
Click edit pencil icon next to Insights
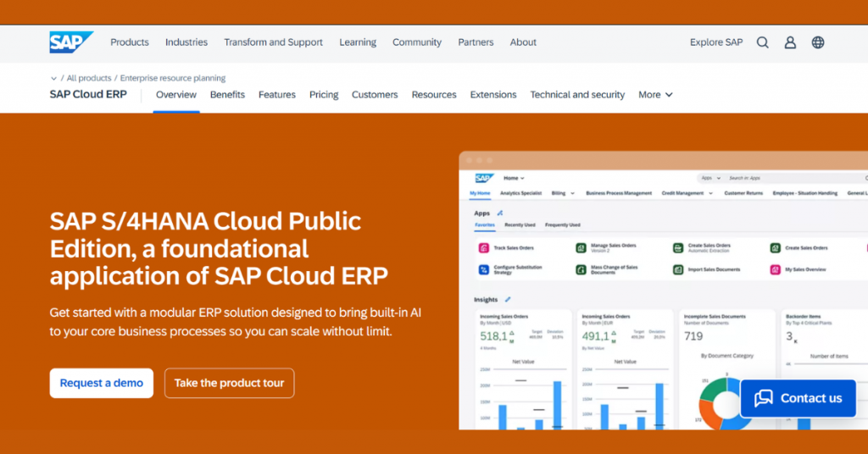(x=508, y=299)
